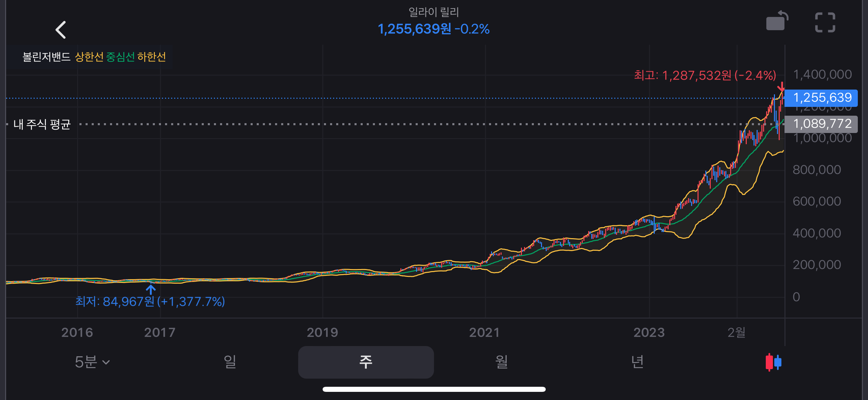868x400 pixels.
Task: Tap the fullscreen corner-brackets icon
Action: pos(825,22)
